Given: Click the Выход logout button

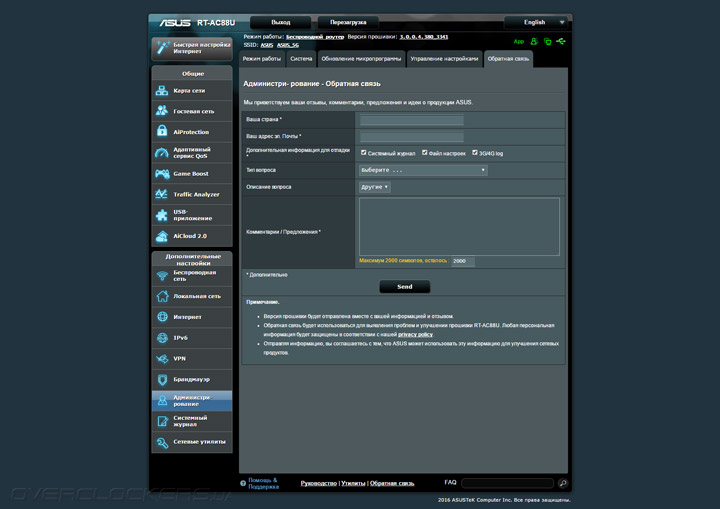Looking at the screenshot, I should click(281, 22).
